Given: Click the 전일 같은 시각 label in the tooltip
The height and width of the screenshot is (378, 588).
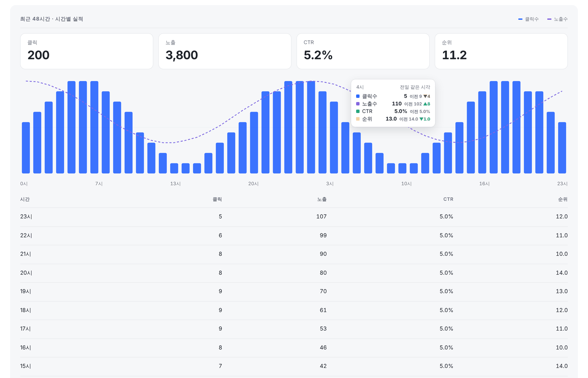Looking at the screenshot, I should (415, 87).
